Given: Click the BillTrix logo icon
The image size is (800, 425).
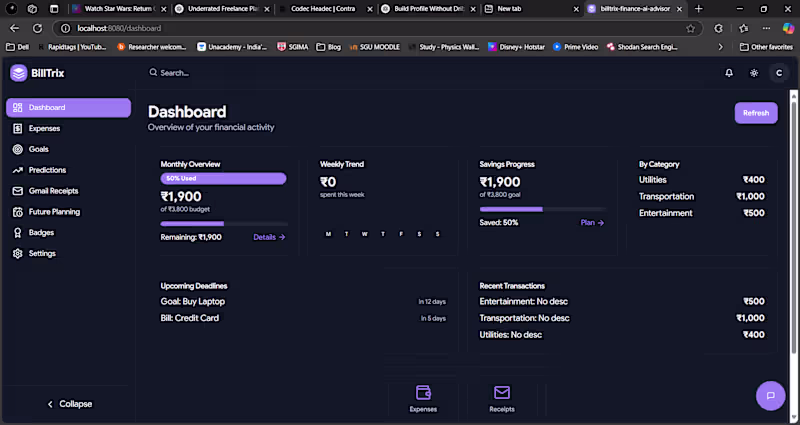Looking at the screenshot, I should pos(19,73).
